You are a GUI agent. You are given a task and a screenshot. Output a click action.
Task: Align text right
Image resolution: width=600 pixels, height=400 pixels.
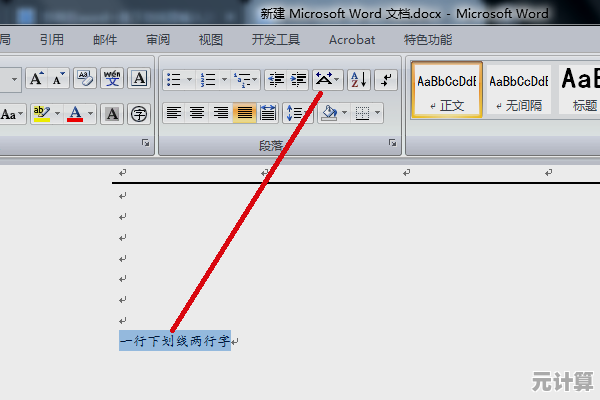(221, 113)
